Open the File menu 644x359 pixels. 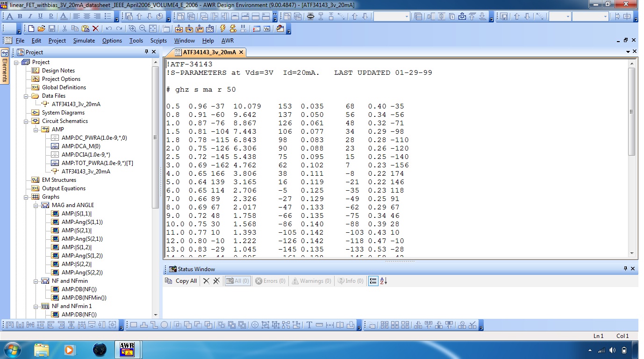pos(20,41)
